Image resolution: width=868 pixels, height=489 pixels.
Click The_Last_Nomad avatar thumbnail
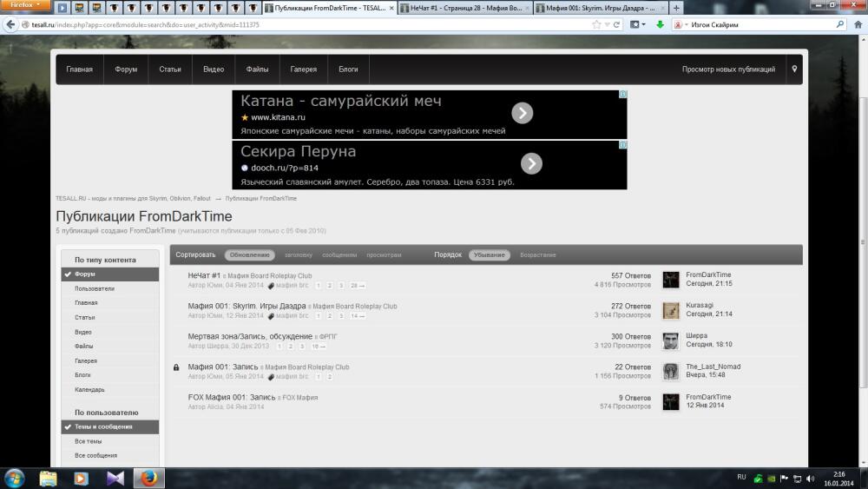[671, 371]
